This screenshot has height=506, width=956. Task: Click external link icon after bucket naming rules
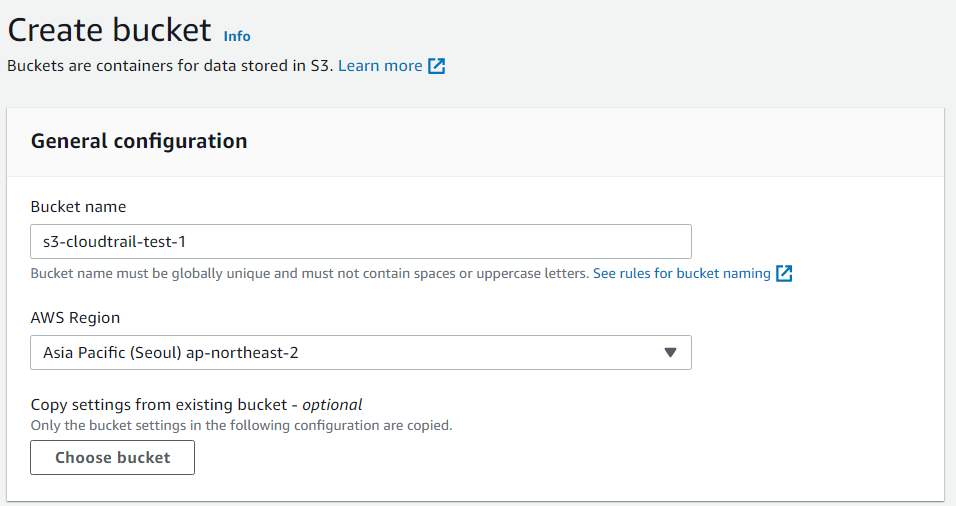tap(784, 273)
